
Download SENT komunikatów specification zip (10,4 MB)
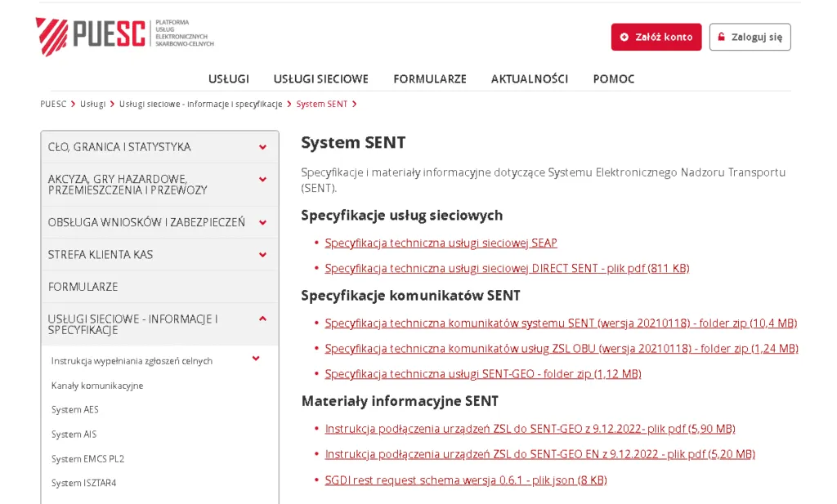point(561,323)
